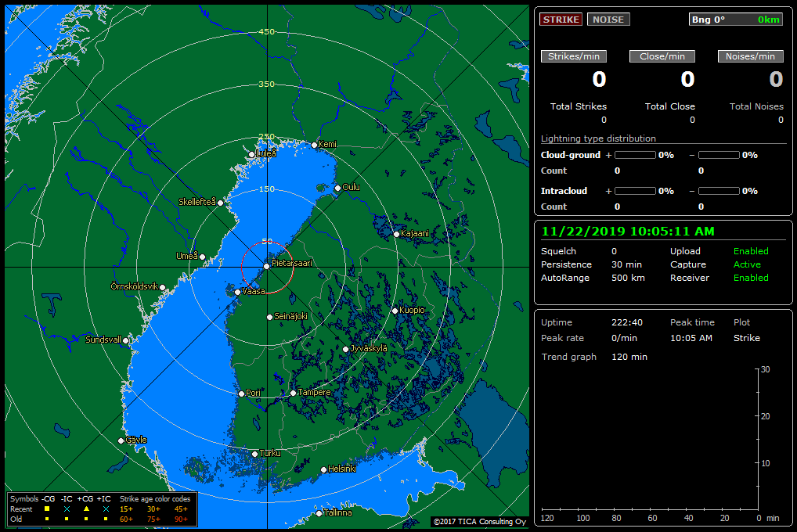
Task: Click the STRIKE indicator button
Action: [561, 20]
